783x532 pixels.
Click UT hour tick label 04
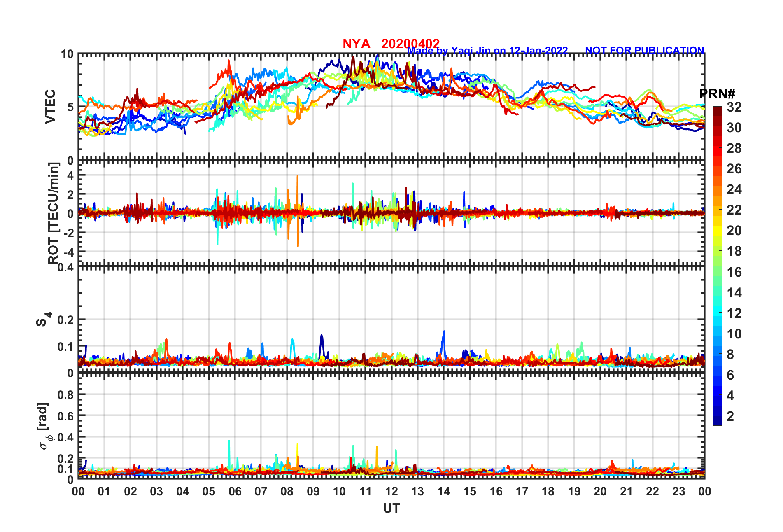(x=183, y=491)
